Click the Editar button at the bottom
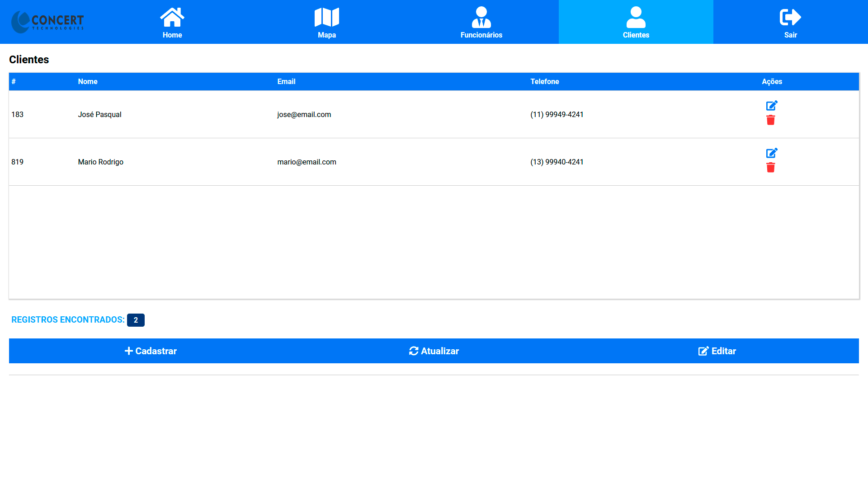 (x=717, y=351)
